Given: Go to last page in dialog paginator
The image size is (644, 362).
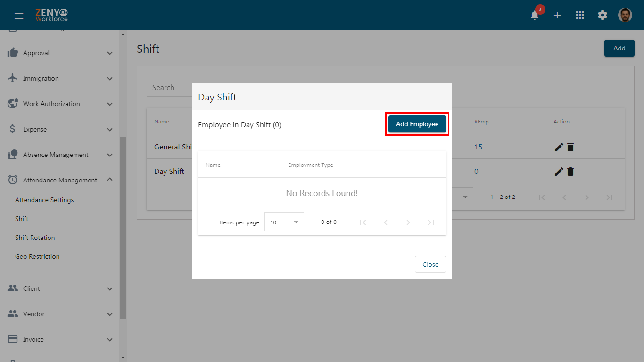Looking at the screenshot, I should 431,222.
